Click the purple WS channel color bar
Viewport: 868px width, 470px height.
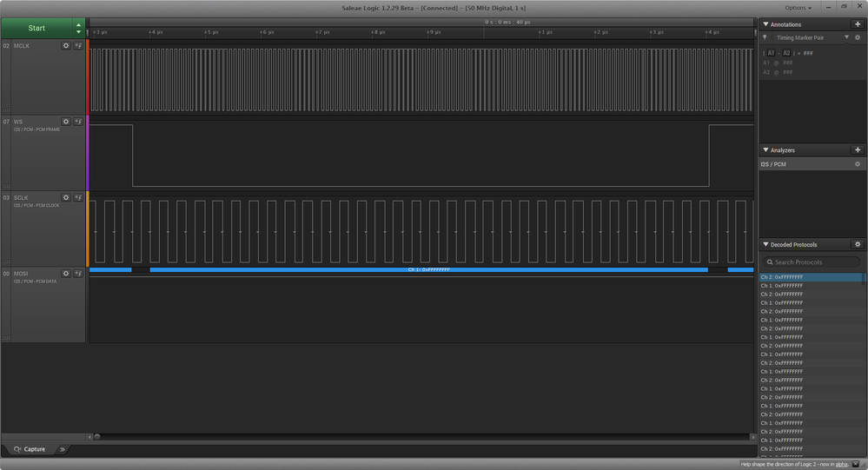(88, 153)
